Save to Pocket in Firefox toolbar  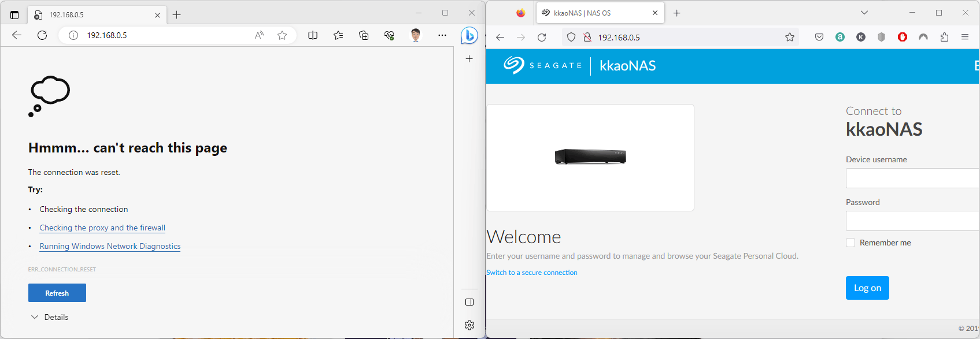819,38
